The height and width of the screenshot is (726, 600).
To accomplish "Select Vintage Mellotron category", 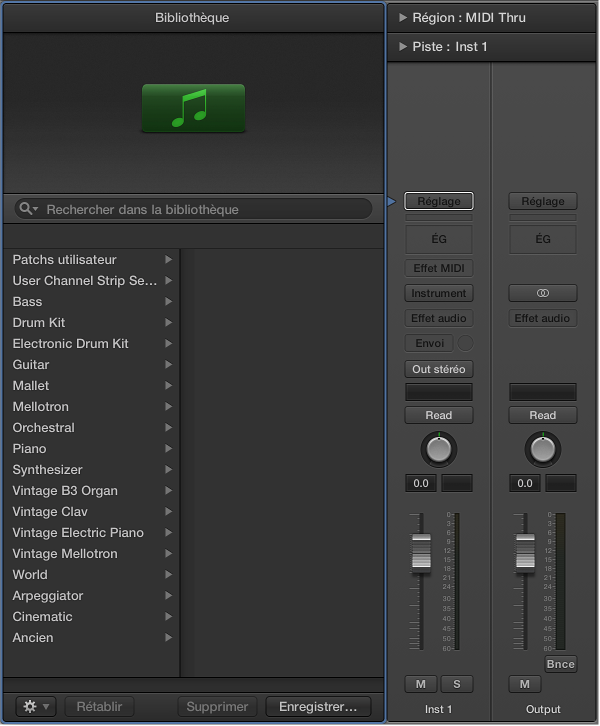I will (x=92, y=554).
